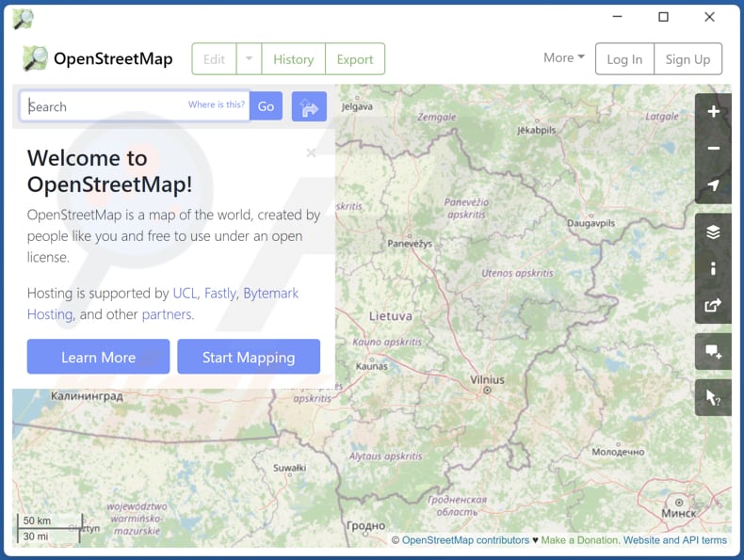The width and height of the screenshot is (744, 560).
Task: Open the map Layers panel
Action: click(713, 232)
